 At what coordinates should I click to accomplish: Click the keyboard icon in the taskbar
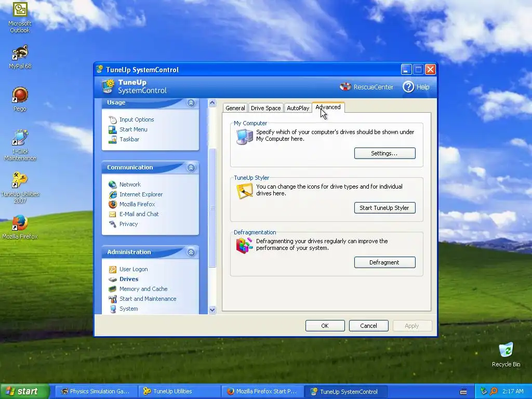463,392
